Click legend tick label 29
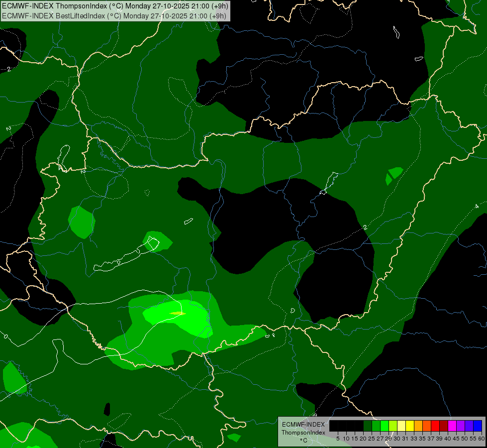This screenshot has width=487, height=448. coord(389,439)
